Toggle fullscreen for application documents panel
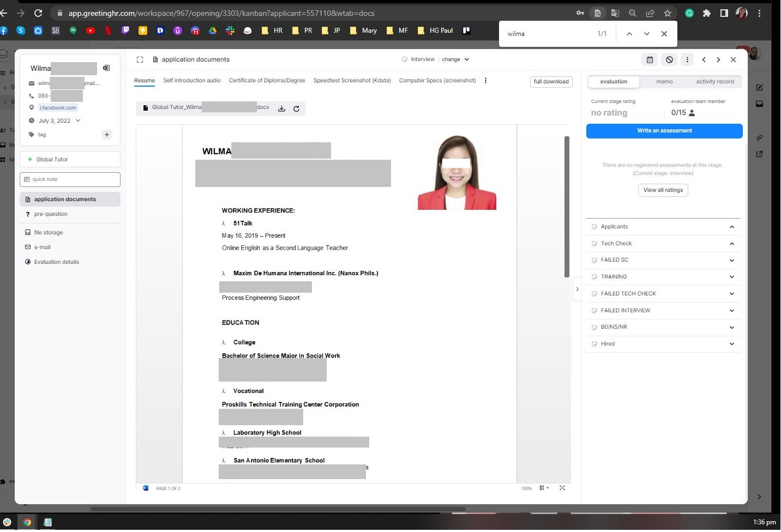 (140, 60)
